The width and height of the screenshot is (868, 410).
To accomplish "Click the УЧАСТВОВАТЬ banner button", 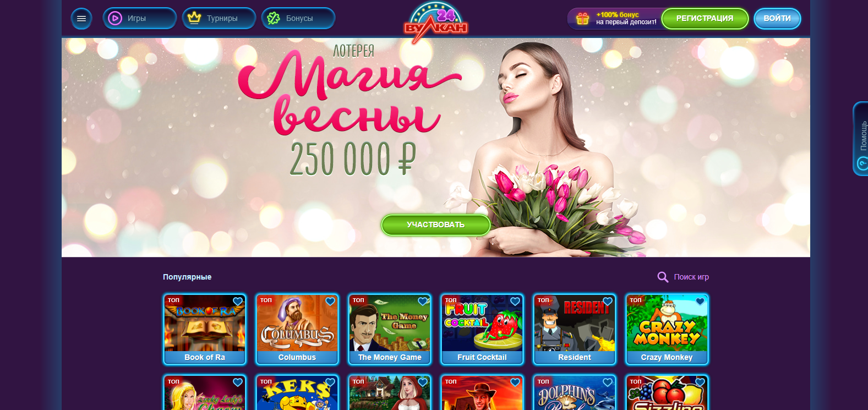I will pyautogui.click(x=435, y=225).
